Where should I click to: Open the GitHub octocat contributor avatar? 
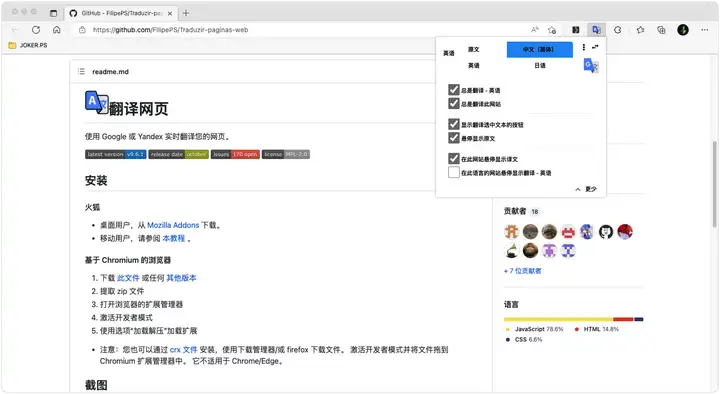[x=606, y=232]
